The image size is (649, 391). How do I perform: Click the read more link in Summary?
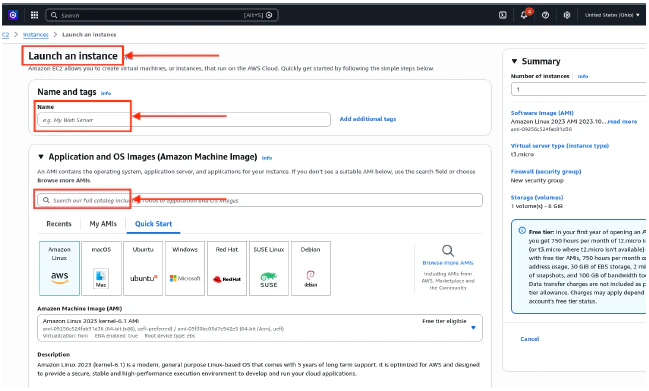click(622, 122)
